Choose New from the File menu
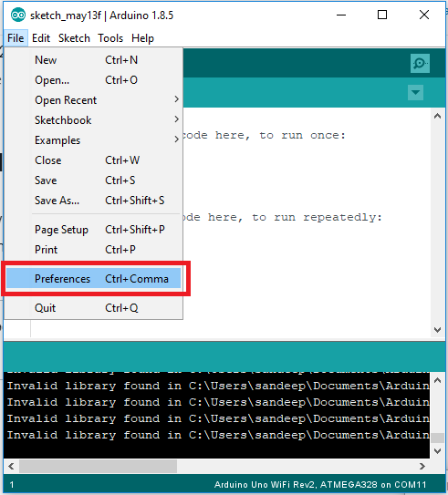The width and height of the screenshot is (448, 495). coord(93,60)
